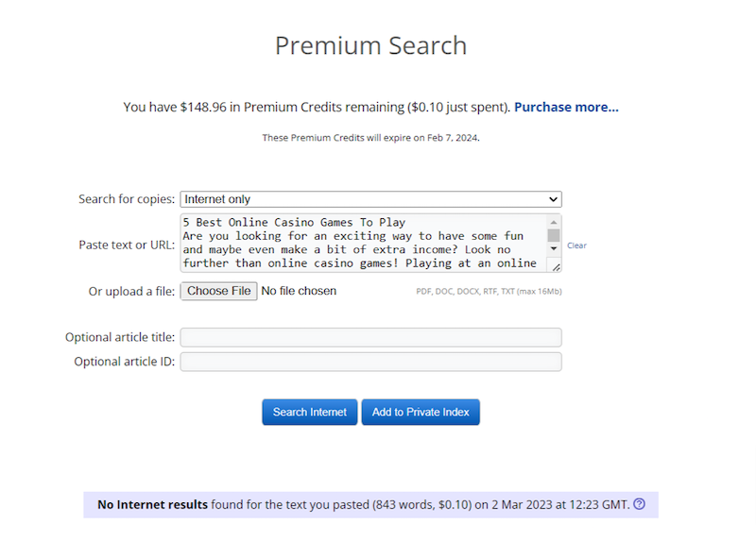Click Add to Private Index button
The width and height of the screenshot is (756, 541).
coord(421,412)
